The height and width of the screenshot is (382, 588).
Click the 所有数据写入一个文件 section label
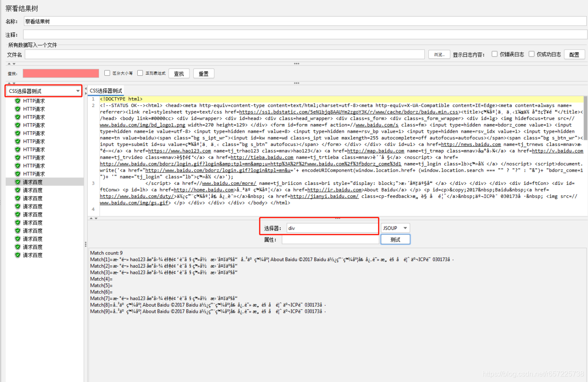coord(33,45)
